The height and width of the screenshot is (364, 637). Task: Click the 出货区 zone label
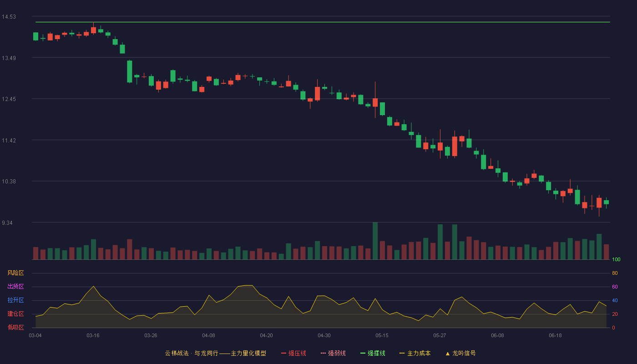[x=15, y=287]
